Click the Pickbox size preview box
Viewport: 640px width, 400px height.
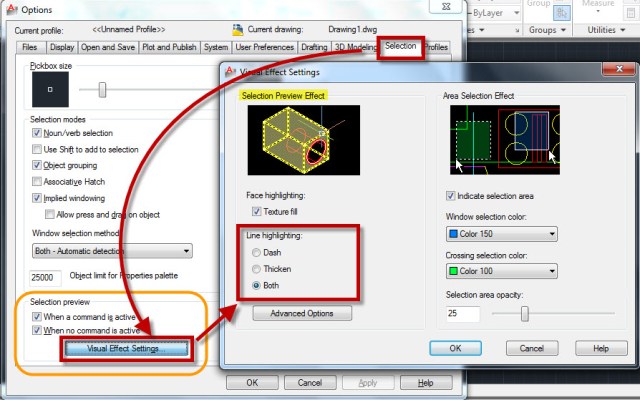point(50,91)
